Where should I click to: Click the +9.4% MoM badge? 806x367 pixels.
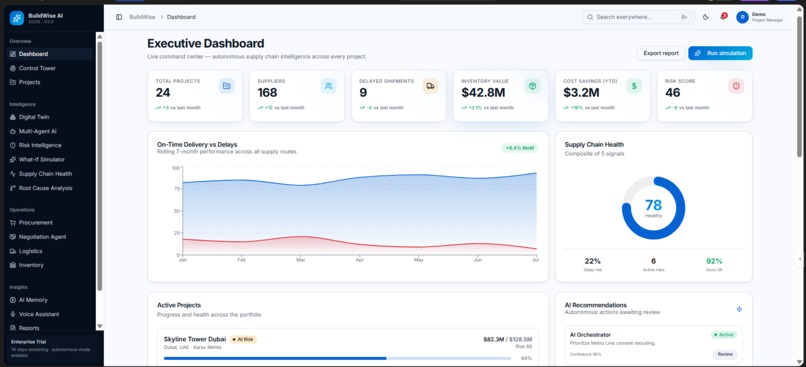pos(520,148)
